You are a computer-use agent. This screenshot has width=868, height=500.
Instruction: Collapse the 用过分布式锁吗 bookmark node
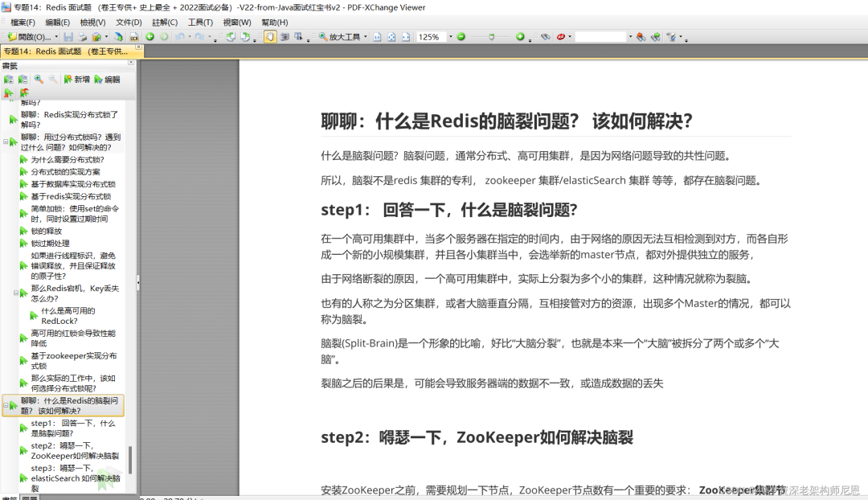click(x=6, y=141)
